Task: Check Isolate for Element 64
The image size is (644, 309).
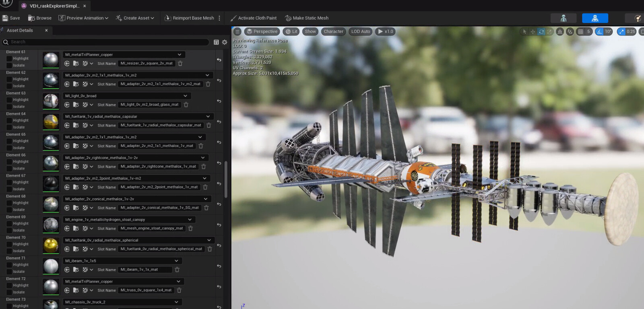Action: (x=9, y=127)
